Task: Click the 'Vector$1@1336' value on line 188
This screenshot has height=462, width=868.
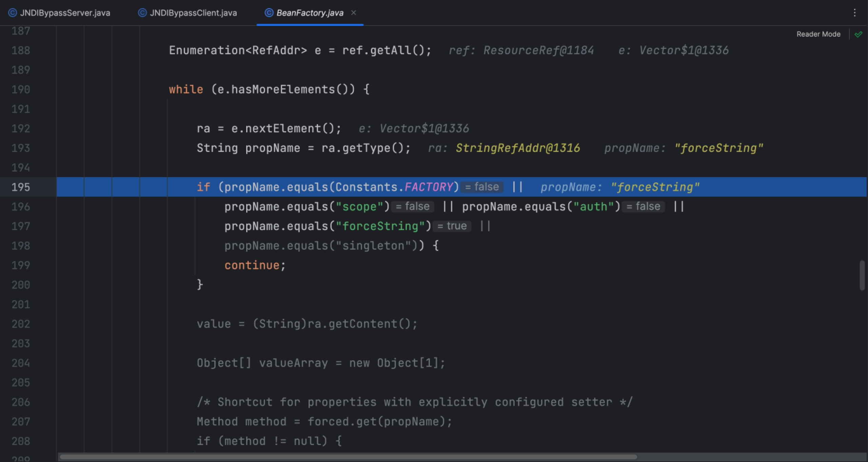Action: 684,50
